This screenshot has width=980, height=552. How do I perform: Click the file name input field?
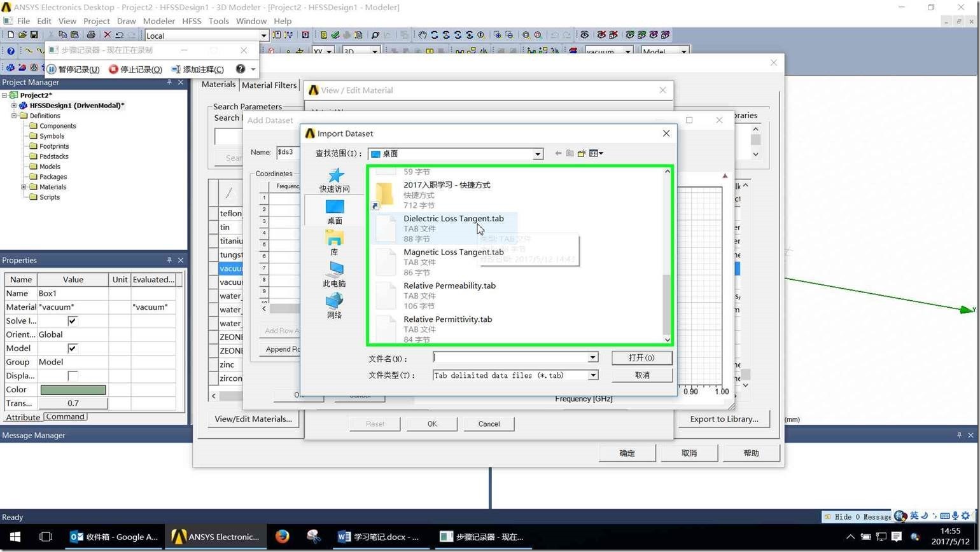[x=510, y=357]
